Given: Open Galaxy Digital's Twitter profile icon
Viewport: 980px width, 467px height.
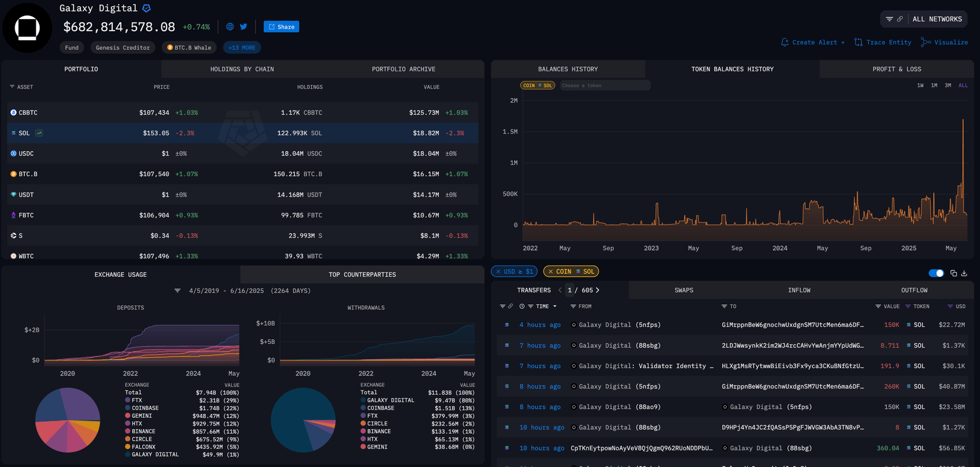Looking at the screenshot, I should click(x=243, y=27).
